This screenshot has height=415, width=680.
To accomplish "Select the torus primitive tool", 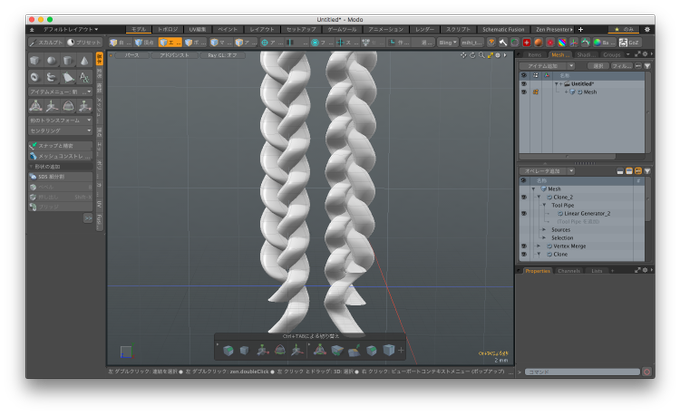I will coord(35,77).
